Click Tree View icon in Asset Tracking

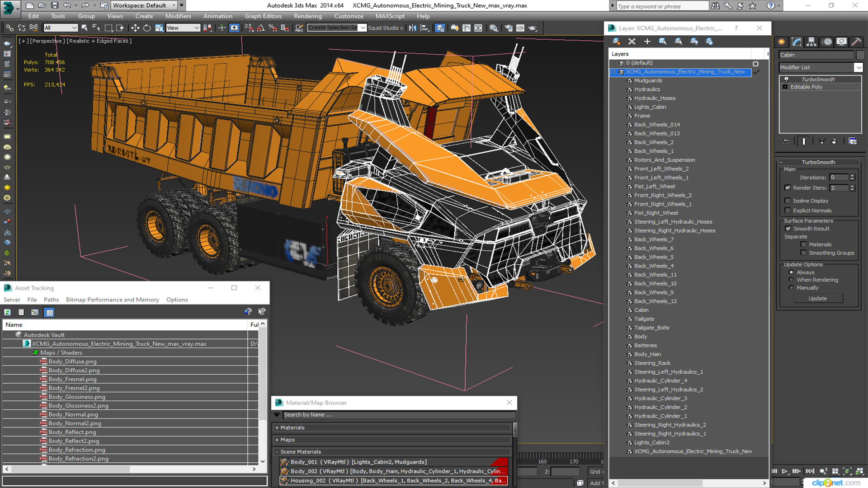[x=35, y=312]
